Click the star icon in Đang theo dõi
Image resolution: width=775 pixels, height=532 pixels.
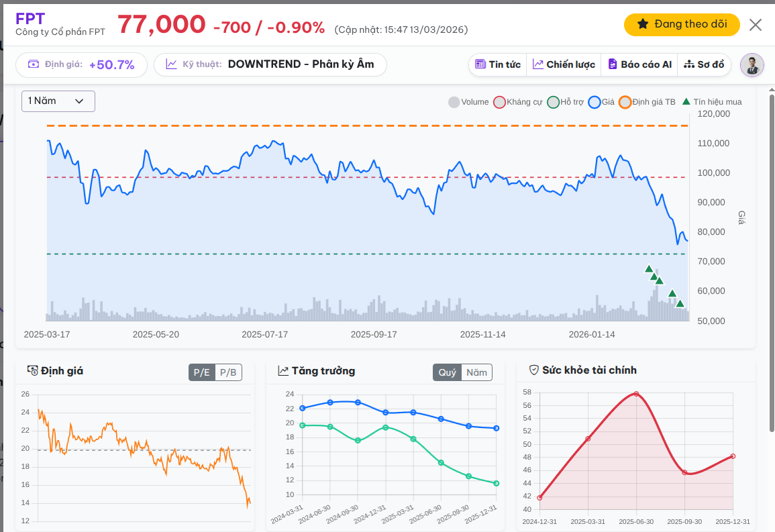click(x=642, y=25)
